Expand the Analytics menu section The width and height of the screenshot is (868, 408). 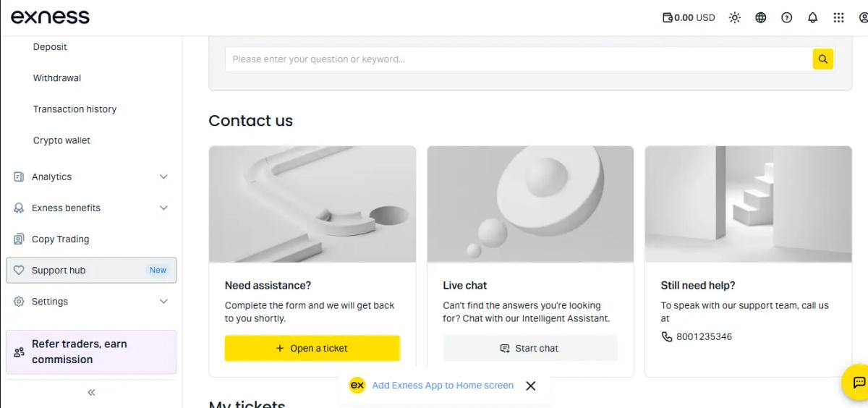pyautogui.click(x=91, y=177)
